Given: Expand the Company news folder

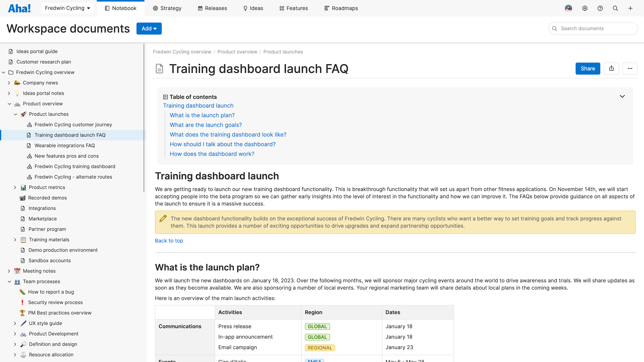Looking at the screenshot, I should (9, 83).
